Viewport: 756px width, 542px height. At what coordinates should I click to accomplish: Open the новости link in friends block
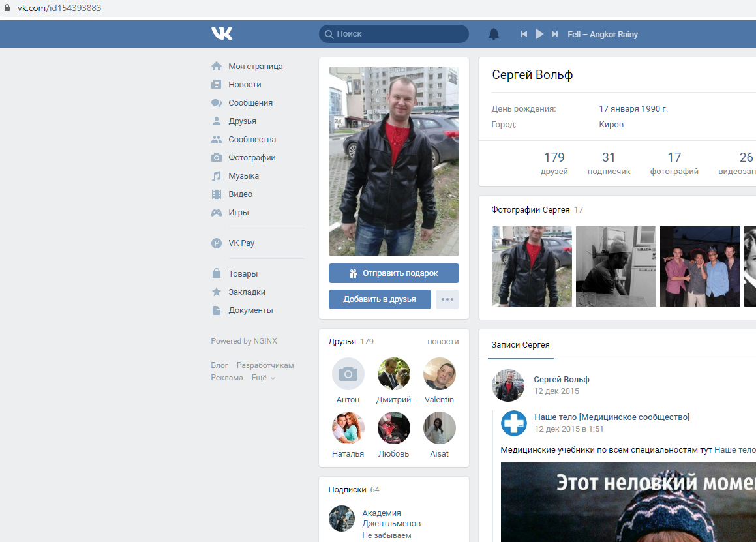coord(443,341)
